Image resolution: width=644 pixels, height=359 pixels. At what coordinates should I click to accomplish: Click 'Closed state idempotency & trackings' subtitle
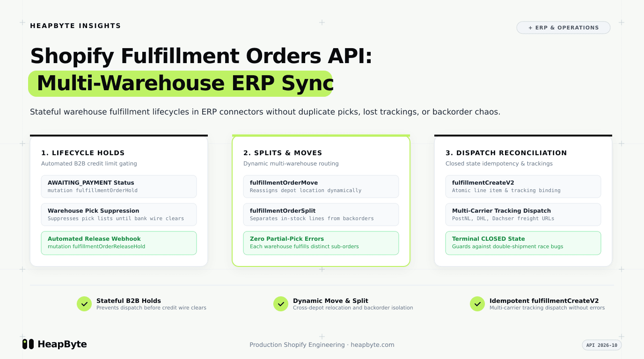499,164
